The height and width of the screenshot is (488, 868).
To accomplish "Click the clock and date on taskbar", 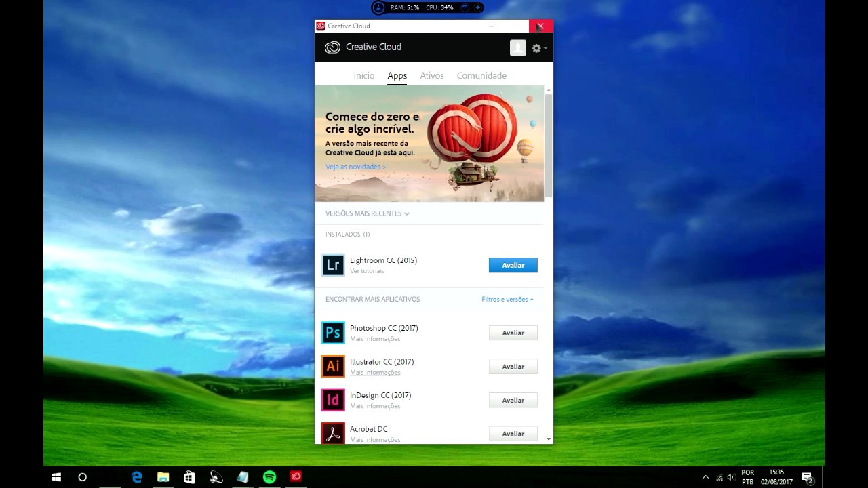I will [x=776, y=477].
